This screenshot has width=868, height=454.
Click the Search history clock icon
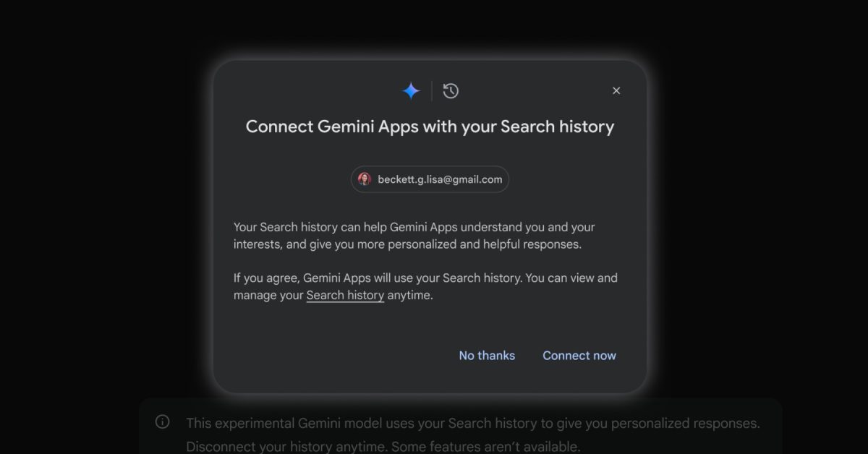[451, 91]
